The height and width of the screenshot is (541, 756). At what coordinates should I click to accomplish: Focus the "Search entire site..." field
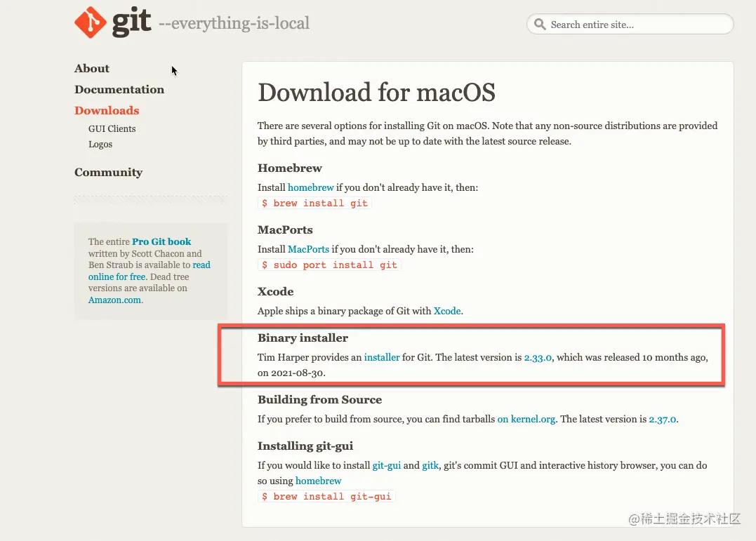pos(630,24)
